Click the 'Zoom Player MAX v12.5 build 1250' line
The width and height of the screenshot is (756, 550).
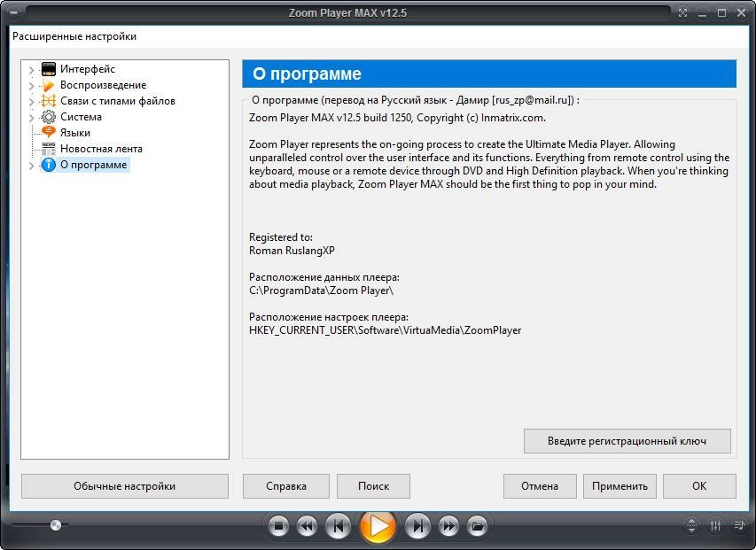[397, 118]
